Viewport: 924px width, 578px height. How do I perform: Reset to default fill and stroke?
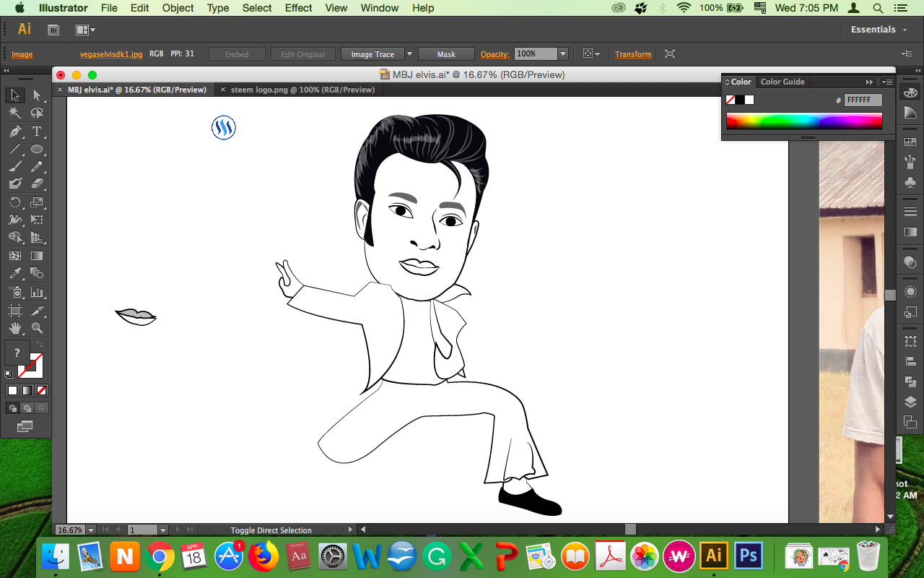coord(9,374)
